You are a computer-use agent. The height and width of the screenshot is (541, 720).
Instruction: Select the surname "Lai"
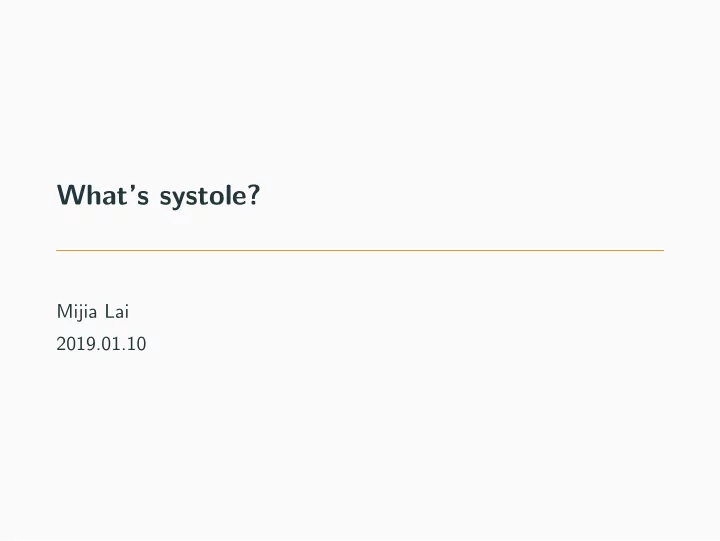pyautogui.click(x=117, y=311)
